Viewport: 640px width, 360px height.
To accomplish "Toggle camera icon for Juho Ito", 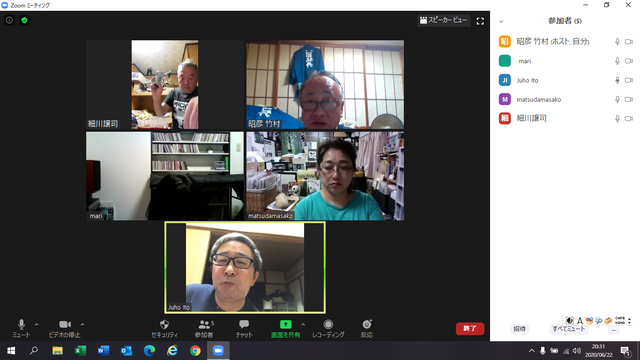I will (629, 80).
